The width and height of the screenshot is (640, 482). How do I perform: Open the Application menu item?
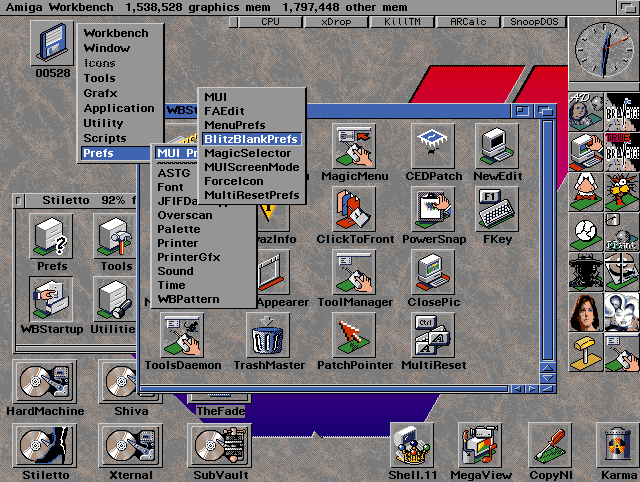point(119,108)
